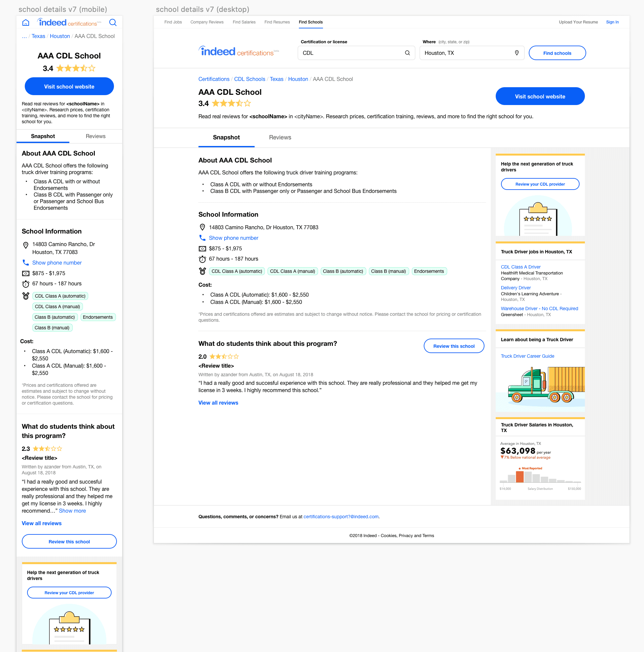The height and width of the screenshot is (652, 644).
Task: Tap the mobile clipboard review illustration
Action: coord(69,624)
